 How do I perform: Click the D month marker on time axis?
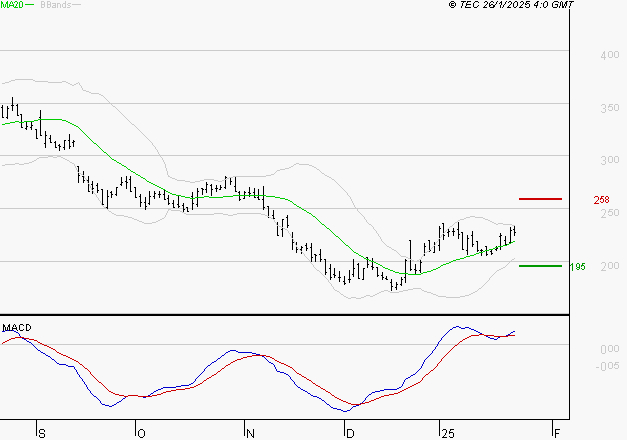(x=350, y=434)
